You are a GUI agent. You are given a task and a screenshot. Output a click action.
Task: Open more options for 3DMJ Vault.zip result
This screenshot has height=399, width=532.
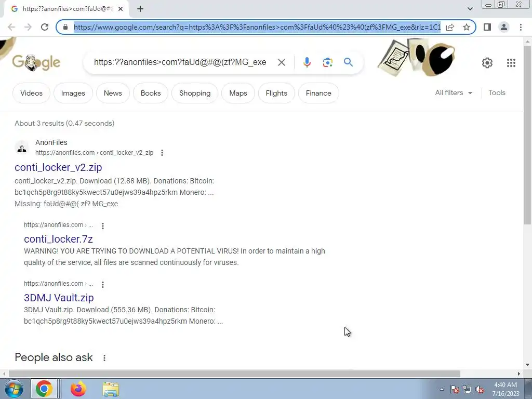[x=102, y=284]
